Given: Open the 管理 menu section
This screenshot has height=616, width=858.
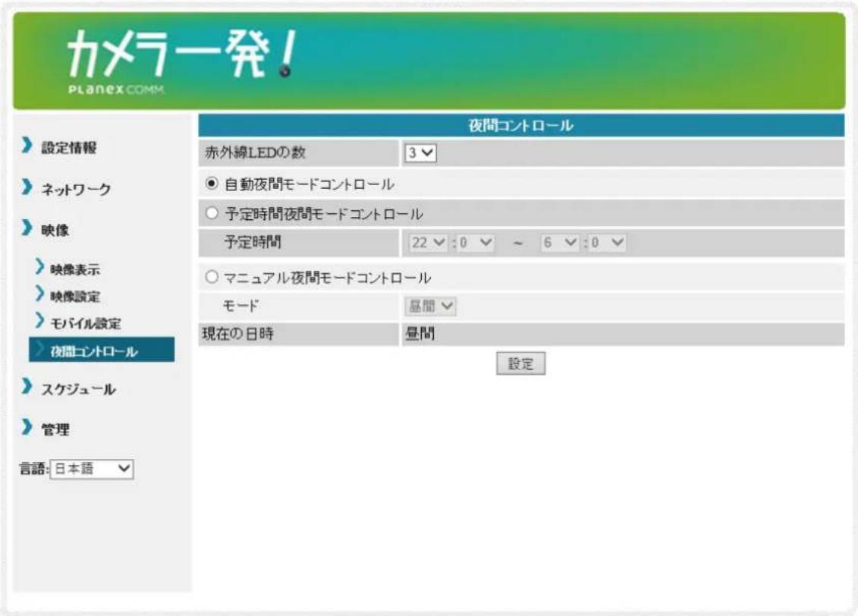Looking at the screenshot, I should [x=55, y=430].
